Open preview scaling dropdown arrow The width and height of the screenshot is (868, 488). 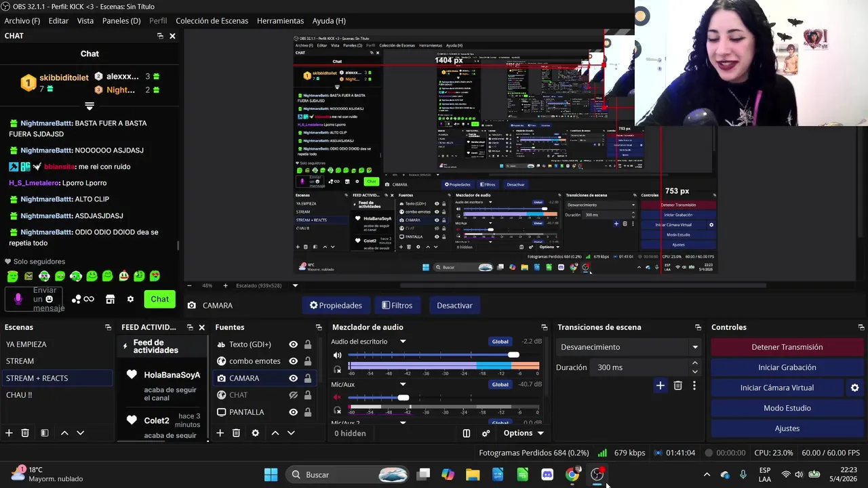click(x=295, y=285)
